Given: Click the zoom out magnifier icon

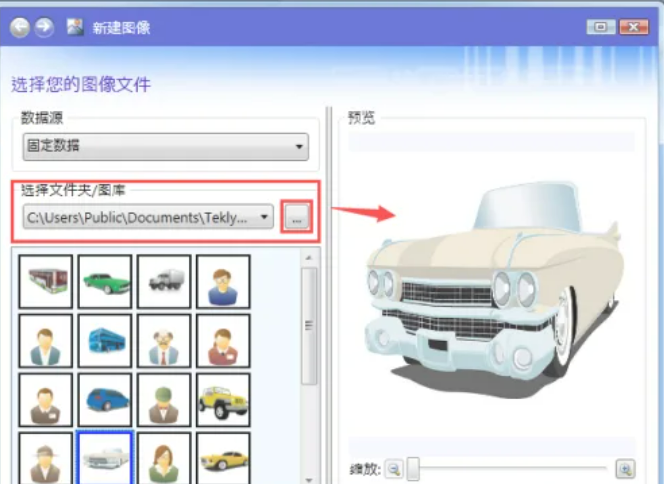Looking at the screenshot, I should (394, 469).
